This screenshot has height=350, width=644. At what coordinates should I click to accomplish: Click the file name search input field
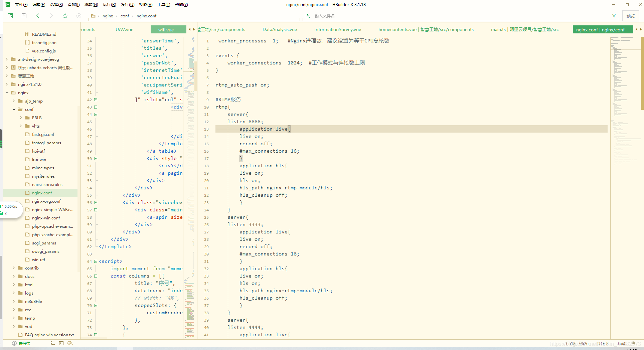[461, 16]
